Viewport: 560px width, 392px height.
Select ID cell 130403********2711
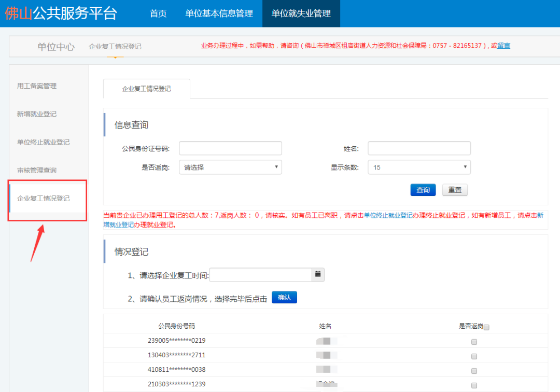[x=176, y=355]
